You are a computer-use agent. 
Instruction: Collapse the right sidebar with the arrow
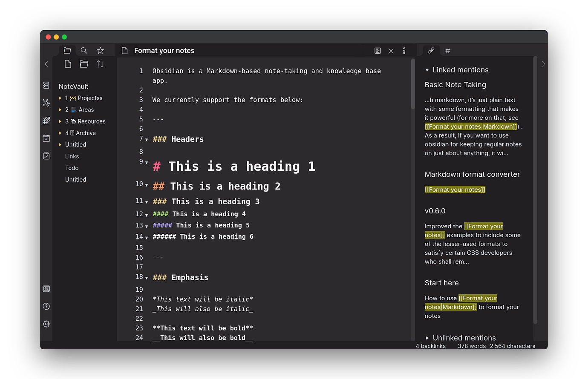click(x=543, y=64)
